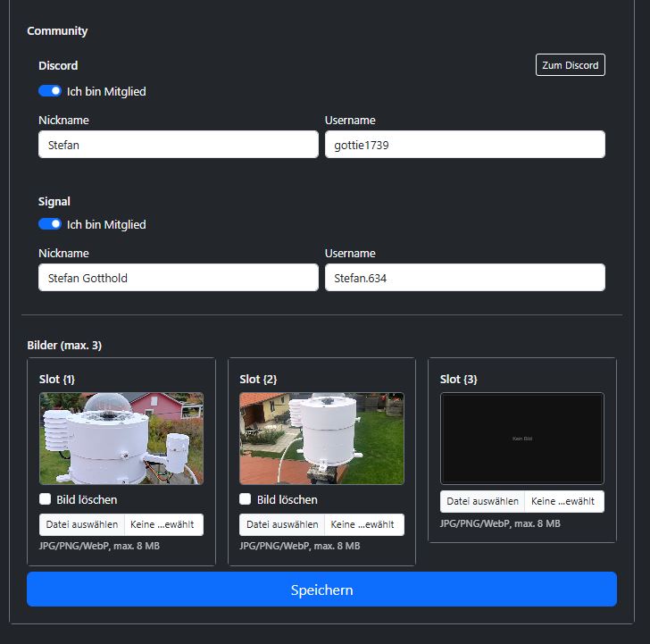
Task: Click the empty Slot 3 placeholder image
Action: (x=522, y=439)
